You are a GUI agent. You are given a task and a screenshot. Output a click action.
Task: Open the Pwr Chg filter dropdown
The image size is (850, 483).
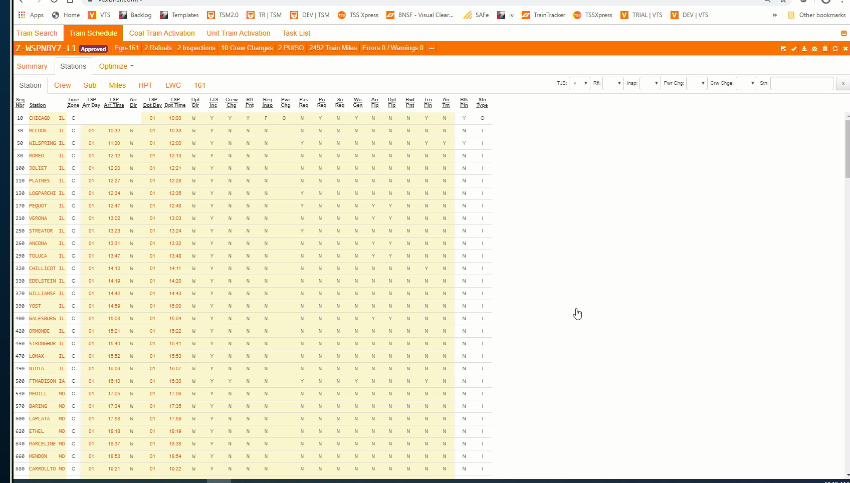[x=697, y=83]
